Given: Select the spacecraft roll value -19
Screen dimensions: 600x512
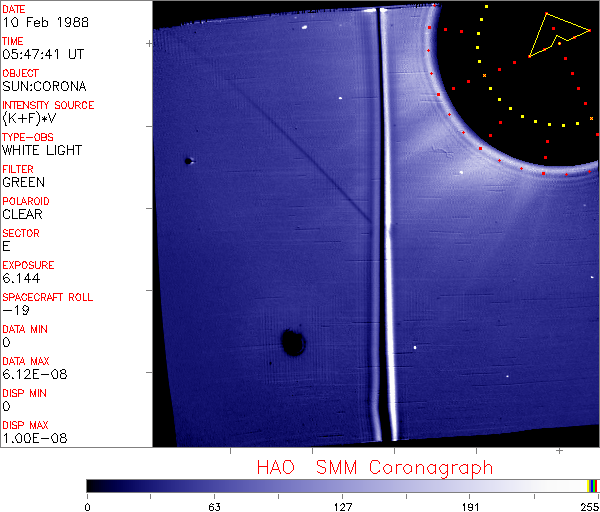Looking at the screenshot, I should [x=16, y=310].
